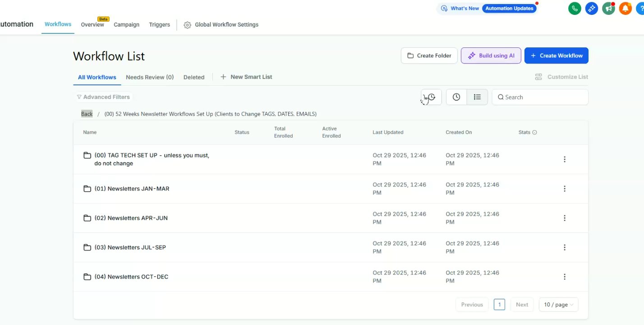Switch to the list view icon

click(x=477, y=97)
